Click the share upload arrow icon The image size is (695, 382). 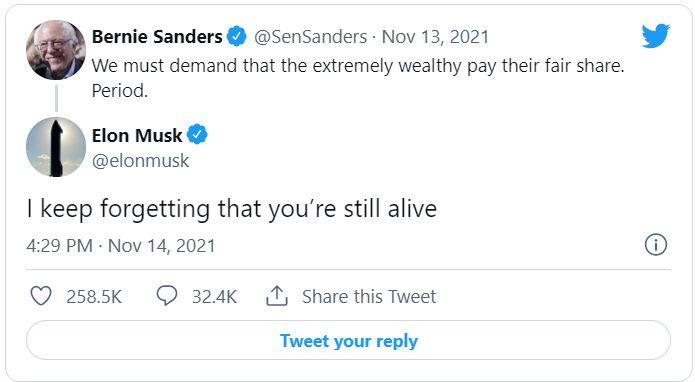pos(277,296)
